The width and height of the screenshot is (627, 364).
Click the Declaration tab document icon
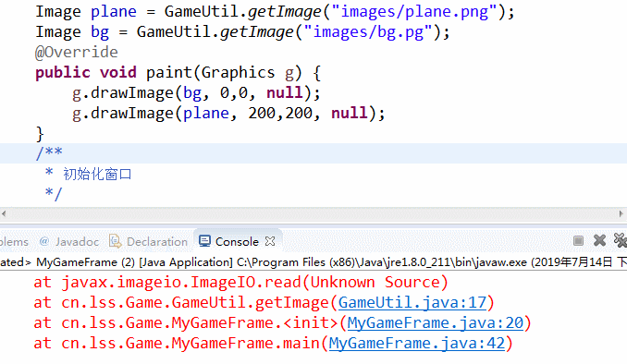tap(116, 241)
